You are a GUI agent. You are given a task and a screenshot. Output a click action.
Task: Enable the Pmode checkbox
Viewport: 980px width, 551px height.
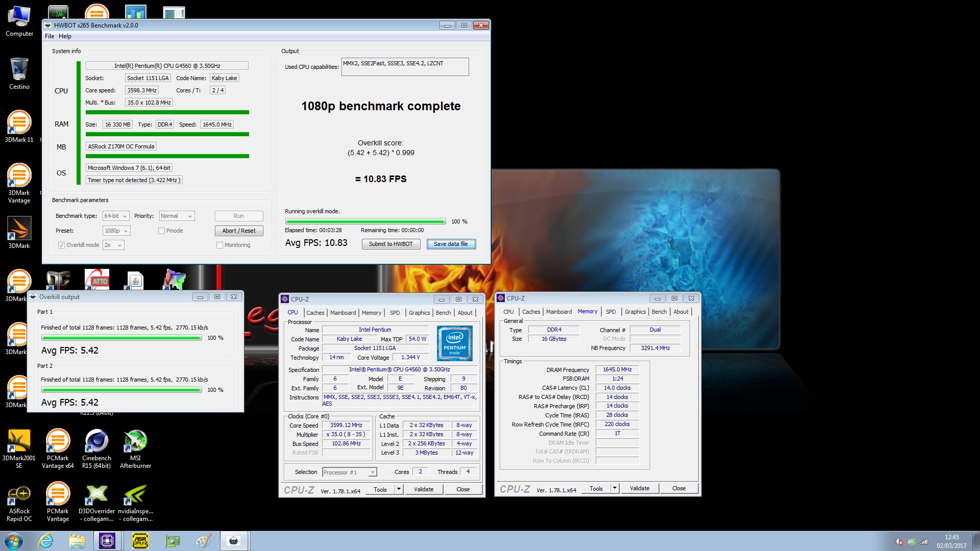click(161, 231)
